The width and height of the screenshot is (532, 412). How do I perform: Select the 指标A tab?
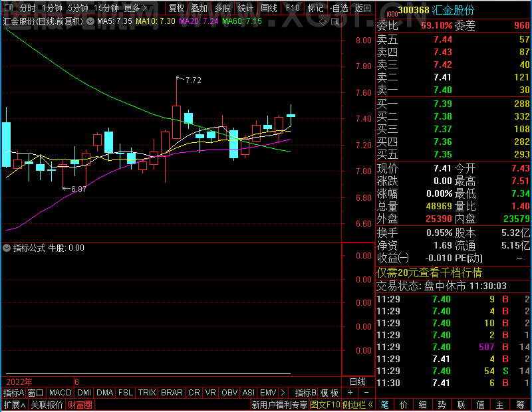click(x=13, y=393)
